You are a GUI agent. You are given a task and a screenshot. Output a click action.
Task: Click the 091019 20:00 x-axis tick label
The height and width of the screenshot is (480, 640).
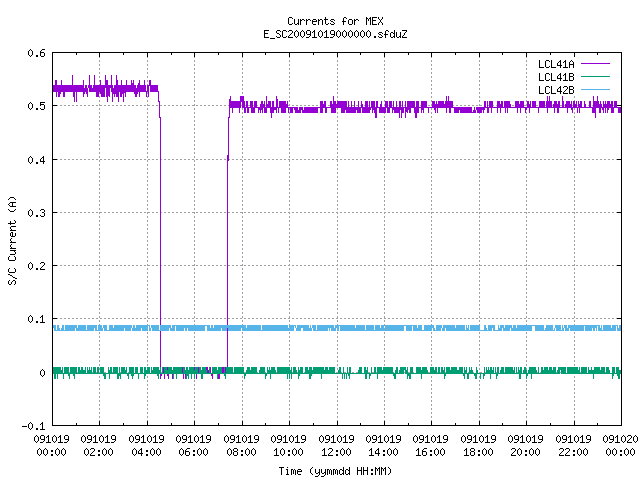[x=526, y=445]
